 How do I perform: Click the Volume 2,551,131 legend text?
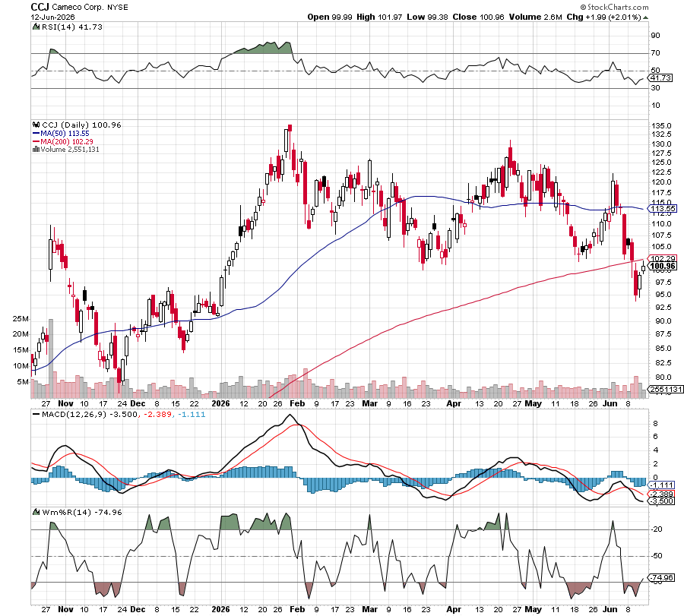click(70, 150)
